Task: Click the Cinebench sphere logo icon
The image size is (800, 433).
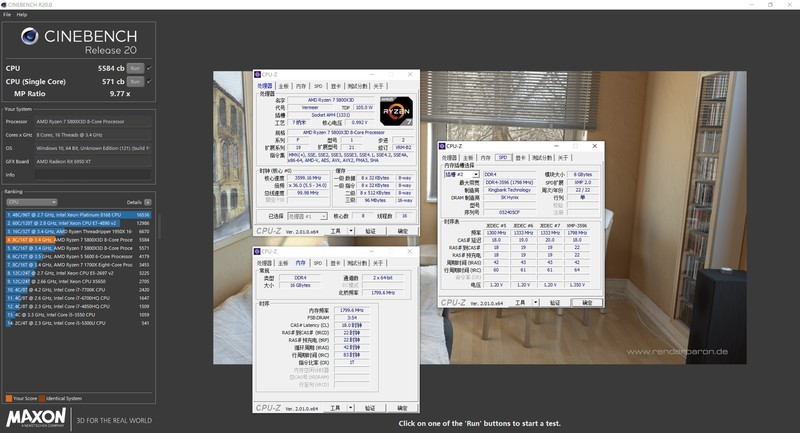Action: click(30, 36)
